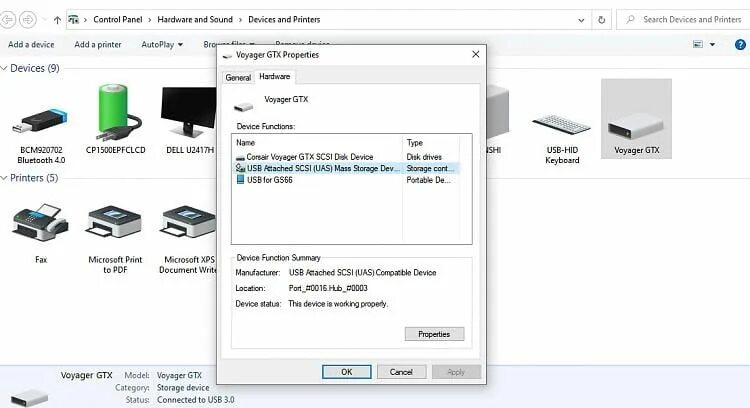750x408 pixels.
Task: Click the Portable De... type cell
Action: point(429,180)
